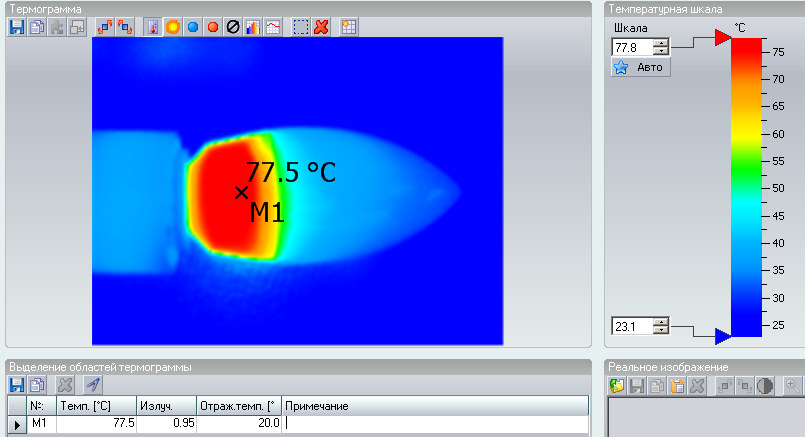Edit the 0.95 emissivity cell
The width and height of the screenshot is (805, 437).
coord(166,424)
